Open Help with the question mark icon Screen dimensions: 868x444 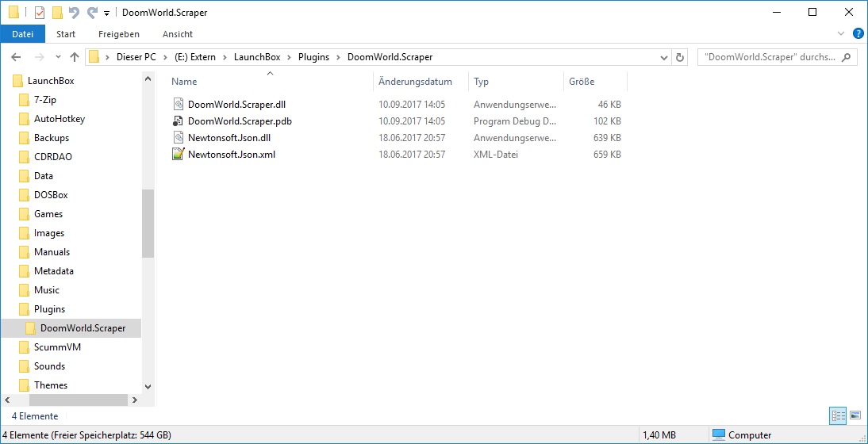click(858, 33)
